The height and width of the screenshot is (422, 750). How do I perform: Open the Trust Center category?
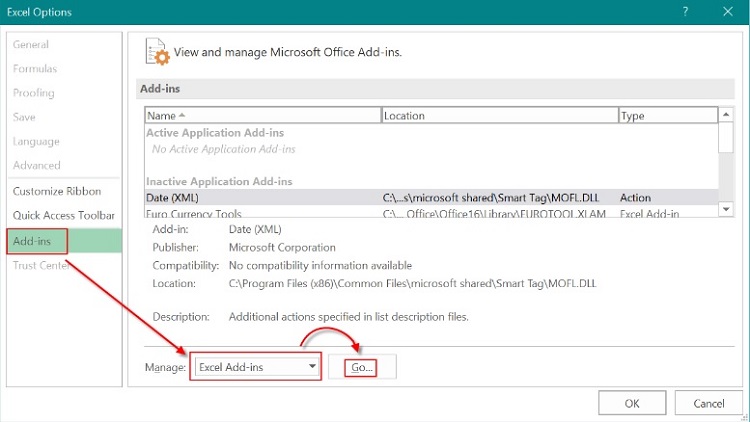click(x=41, y=266)
